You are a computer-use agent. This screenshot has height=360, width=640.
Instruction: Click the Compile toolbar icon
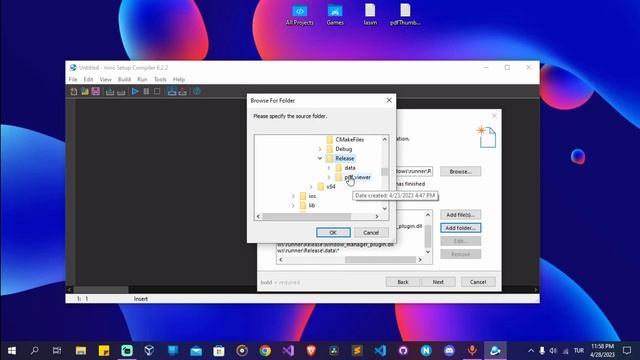(110, 91)
